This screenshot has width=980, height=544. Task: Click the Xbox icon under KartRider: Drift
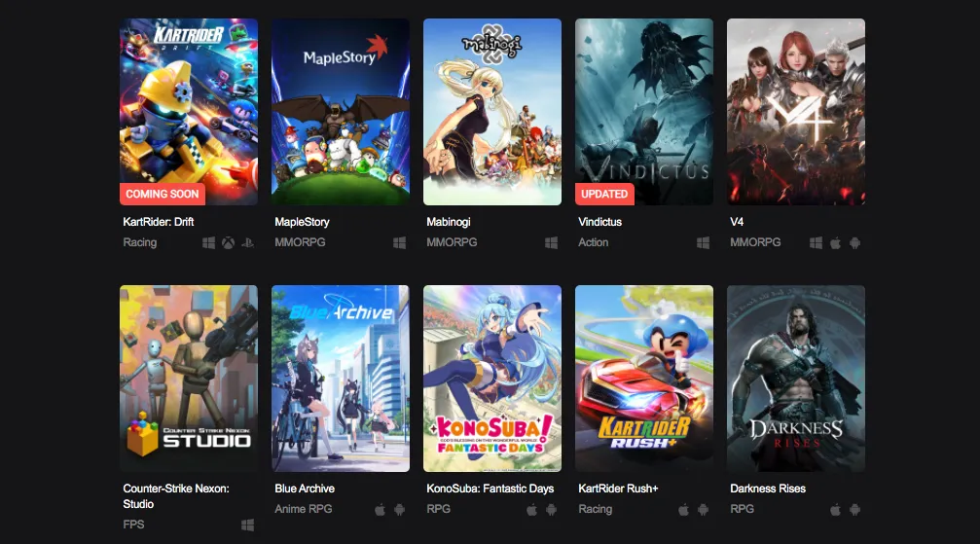point(228,242)
